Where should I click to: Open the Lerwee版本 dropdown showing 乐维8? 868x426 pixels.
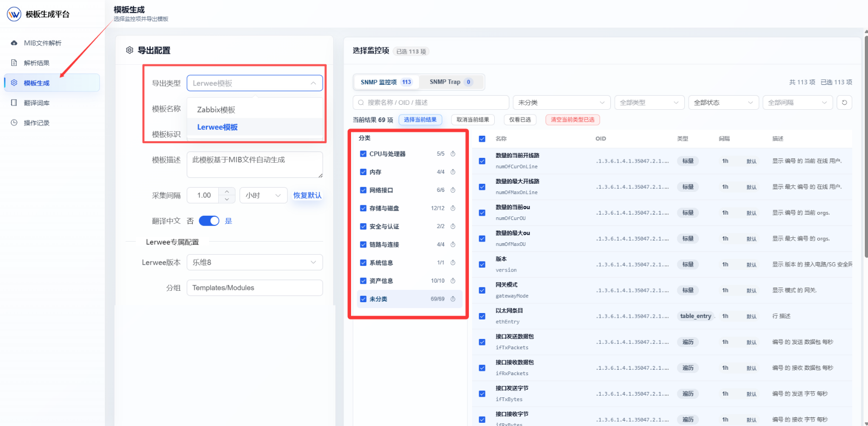[255, 262]
